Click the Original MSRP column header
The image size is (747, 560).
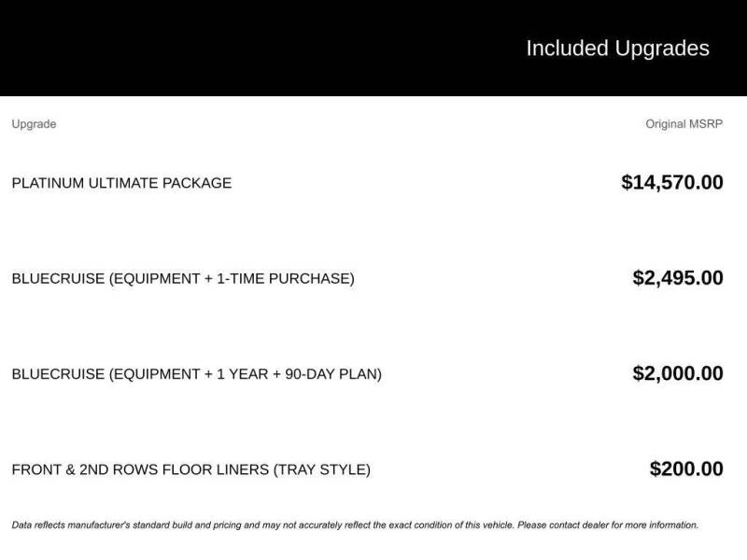[684, 124]
